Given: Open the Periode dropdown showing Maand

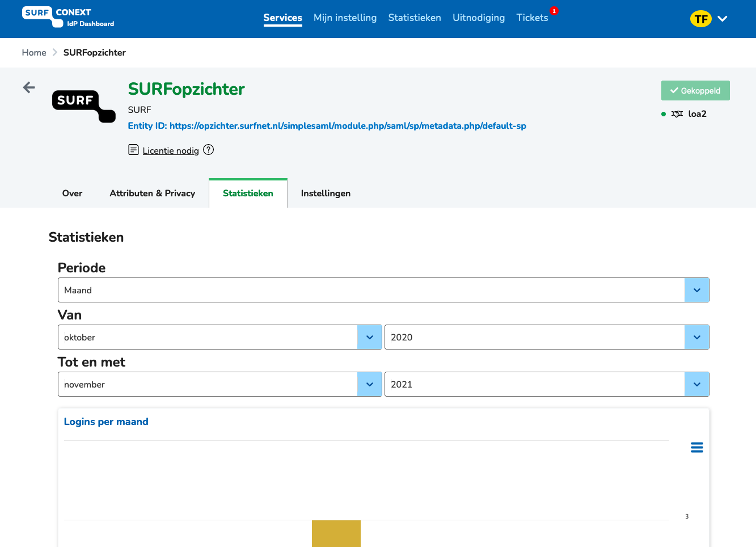Looking at the screenshot, I should pos(383,290).
